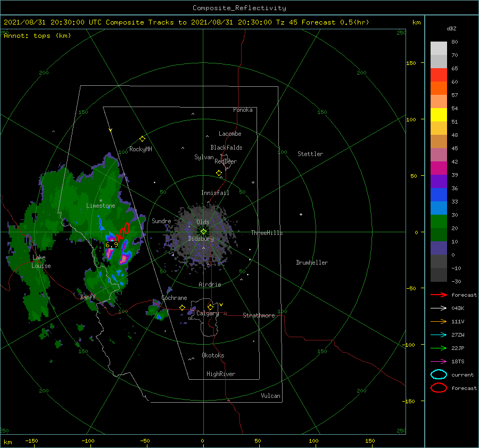The image size is (479, 448).
Task: Click the Sylvan label
Action: (204, 157)
